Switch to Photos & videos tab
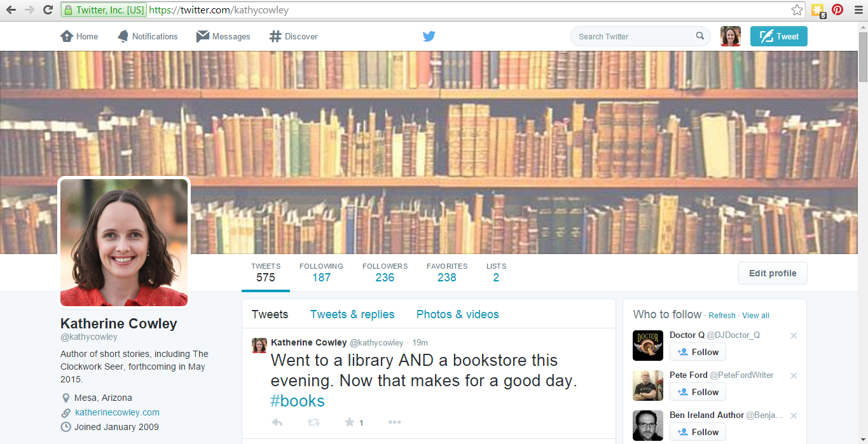 [x=458, y=314]
